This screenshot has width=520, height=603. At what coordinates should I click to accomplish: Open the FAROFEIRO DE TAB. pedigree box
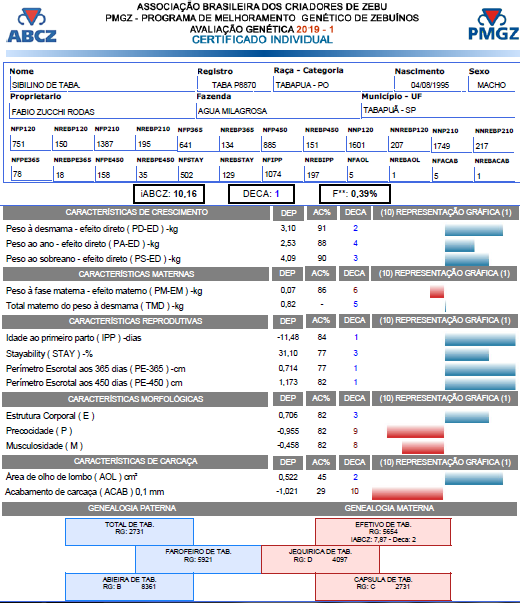pyautogui.click(x=198, y=559)
